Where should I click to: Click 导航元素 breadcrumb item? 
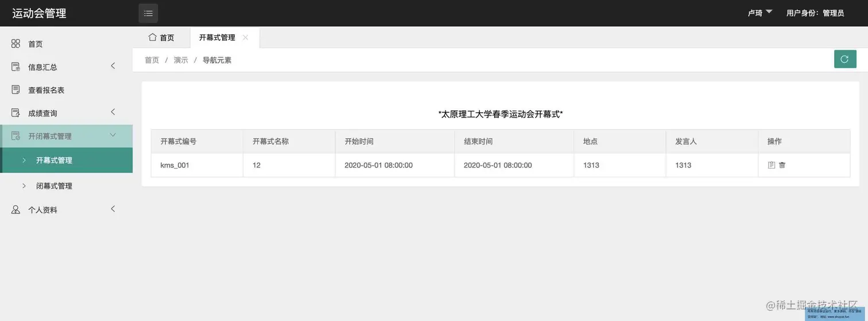tap(217, 60)
